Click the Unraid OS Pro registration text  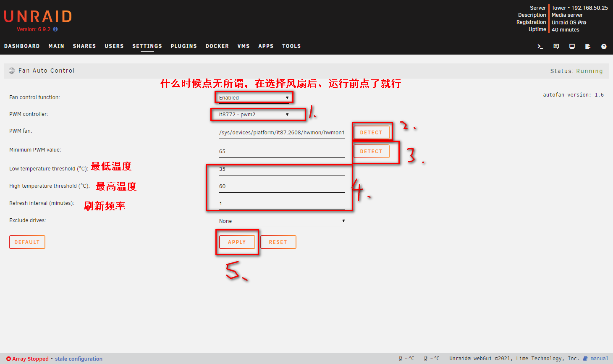tap(569, 23)
